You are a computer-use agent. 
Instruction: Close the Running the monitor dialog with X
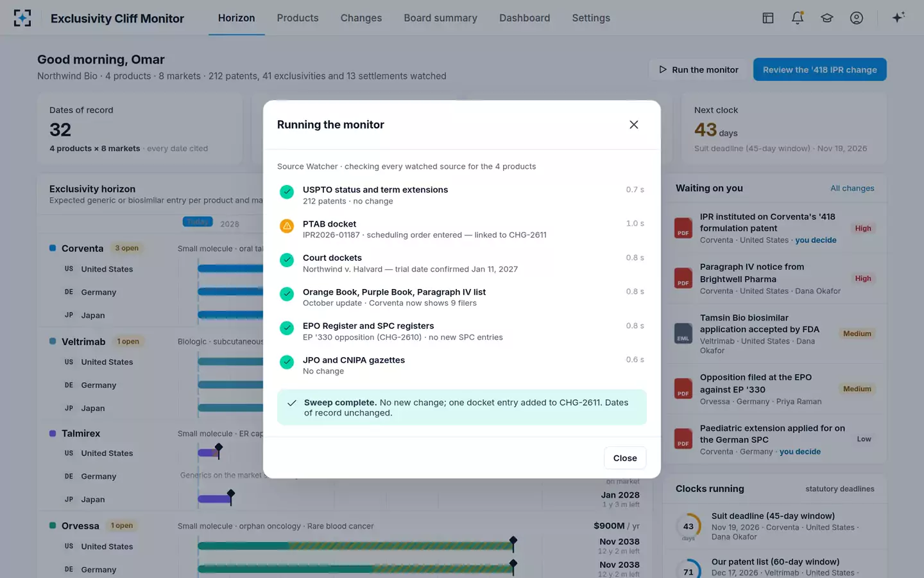[634, 125]
